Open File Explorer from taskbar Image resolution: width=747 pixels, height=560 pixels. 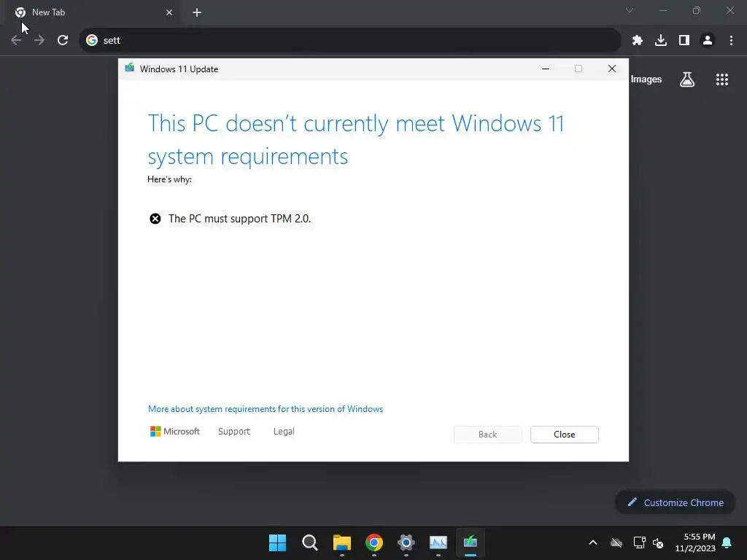pyautogui.click(x=342, y=542)
